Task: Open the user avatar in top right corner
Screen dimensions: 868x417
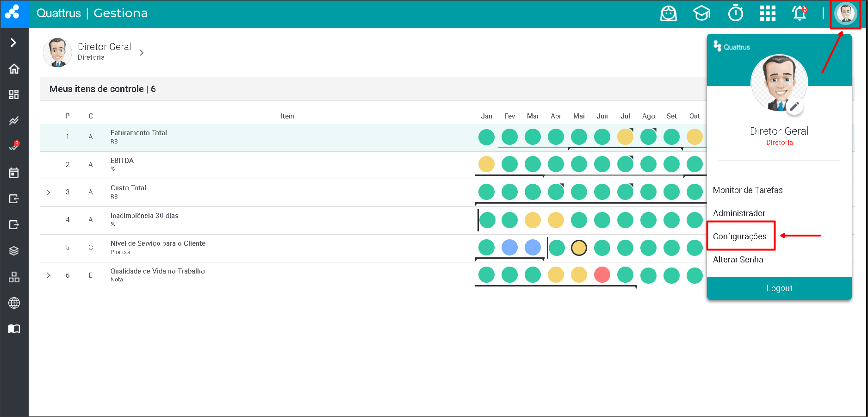Action: 845,13
